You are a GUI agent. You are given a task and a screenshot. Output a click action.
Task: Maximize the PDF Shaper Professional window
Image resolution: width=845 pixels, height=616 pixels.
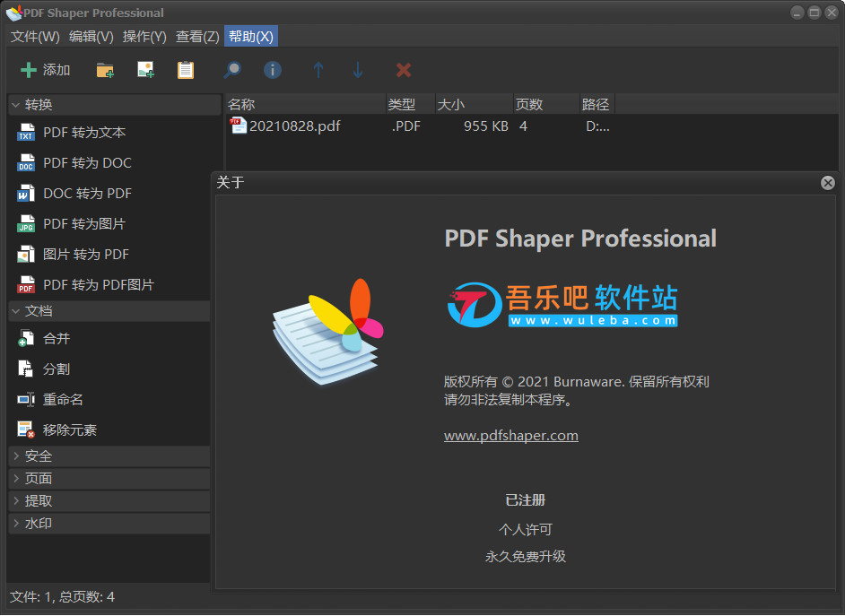point(815,13)
